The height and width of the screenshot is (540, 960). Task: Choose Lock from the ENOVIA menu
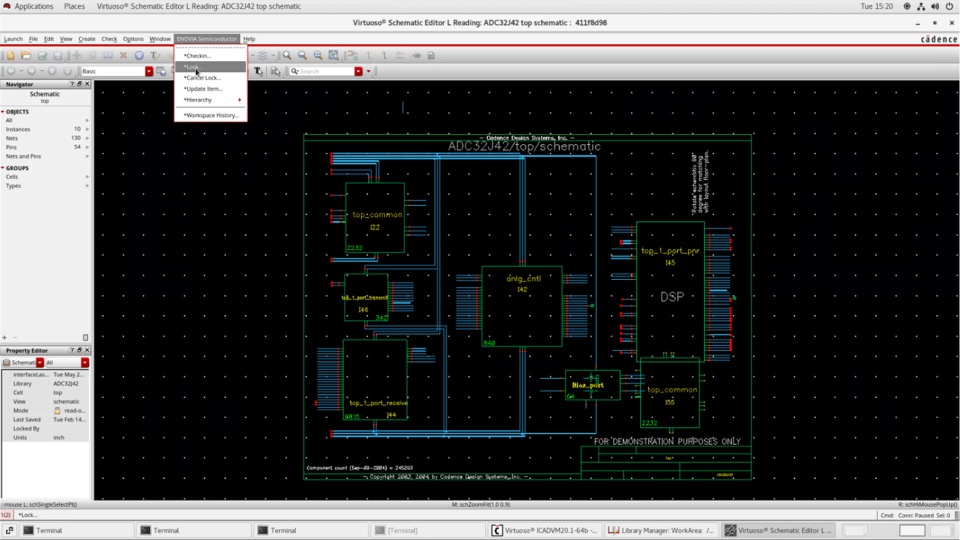(211, 67)
